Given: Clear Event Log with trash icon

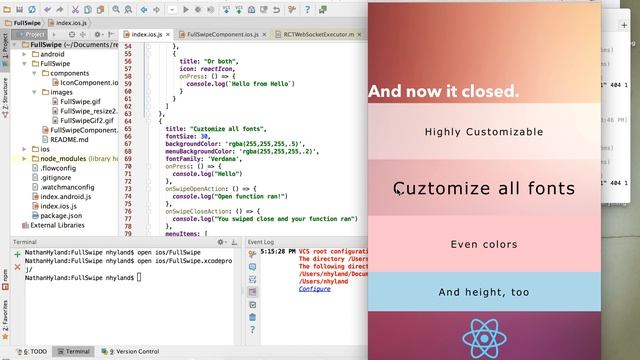Looking at the screenshot, I should (x=252, y=317).
